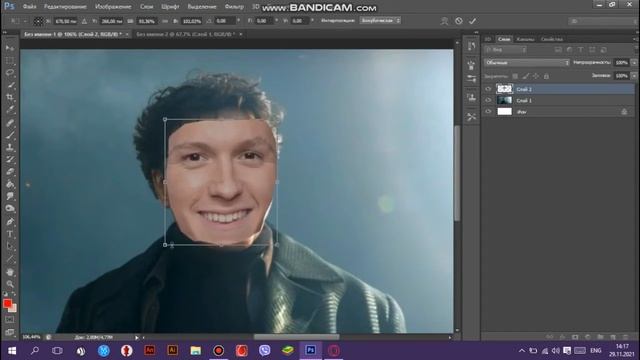Open the fill slider arrow
The height and width of the screenshot is (360, 640).
[634, 76]
